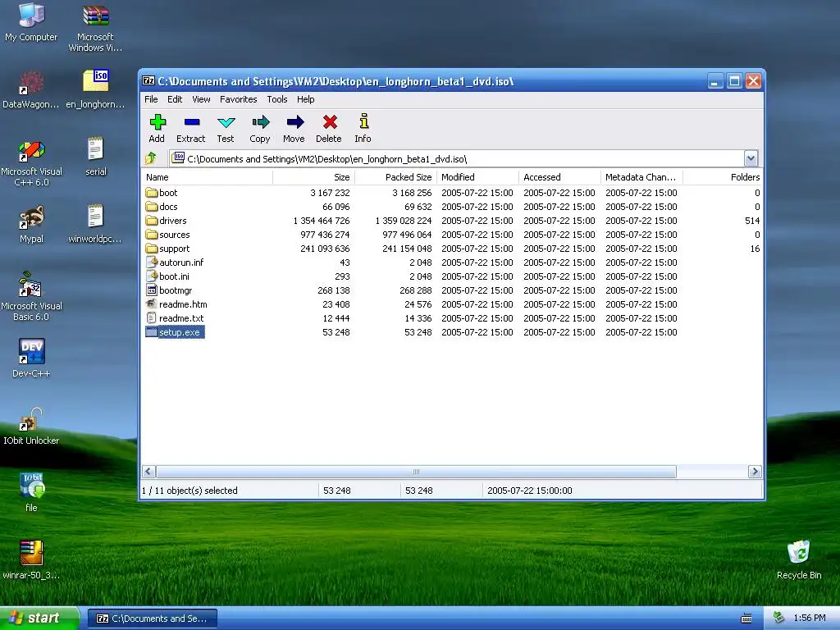This screenshot has width=840, height=630.
Task: Go up one folder level
Action: (x=151, y=158)
